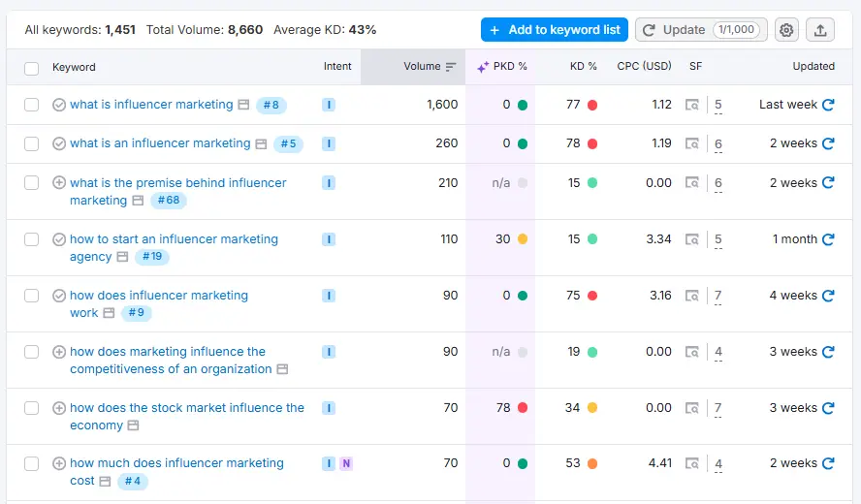This screenshot has height=504, width=861.
Task: Refresh the 'how to start an influencer marketing agency' row
Action: click(828, 239)
